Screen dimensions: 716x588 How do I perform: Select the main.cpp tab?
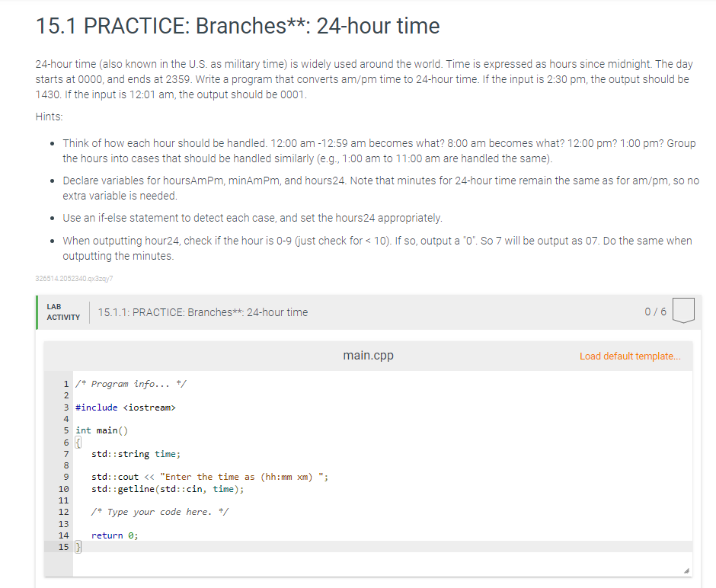[368, 355]
